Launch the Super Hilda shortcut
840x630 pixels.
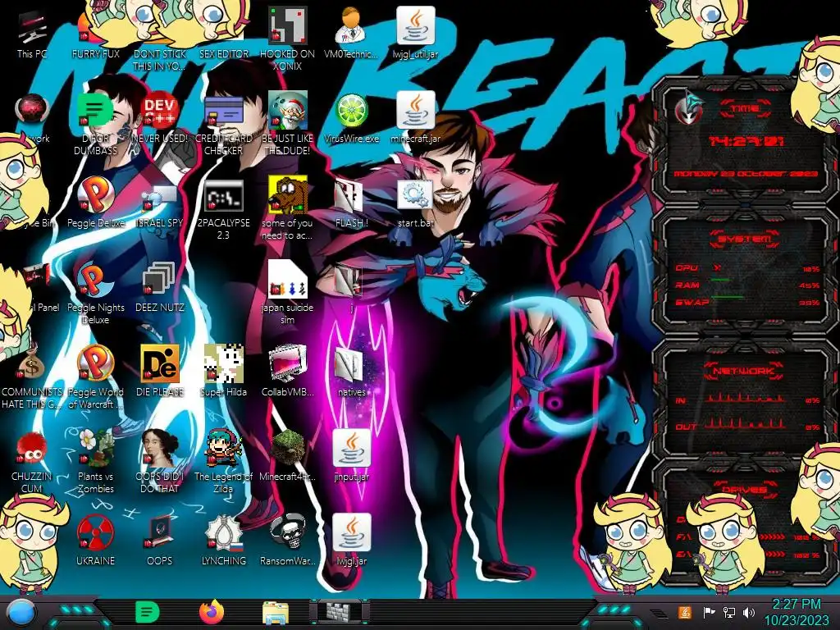coord(223,371)
